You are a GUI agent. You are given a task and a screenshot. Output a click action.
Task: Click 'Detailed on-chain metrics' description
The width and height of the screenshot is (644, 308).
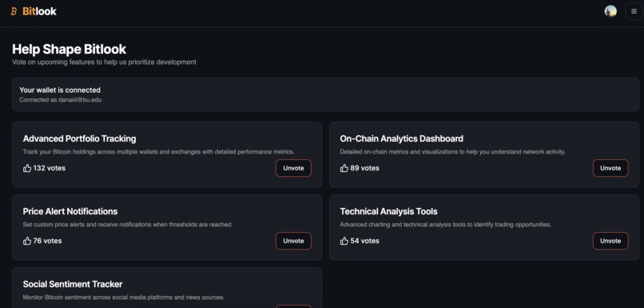tap(452, 152)
